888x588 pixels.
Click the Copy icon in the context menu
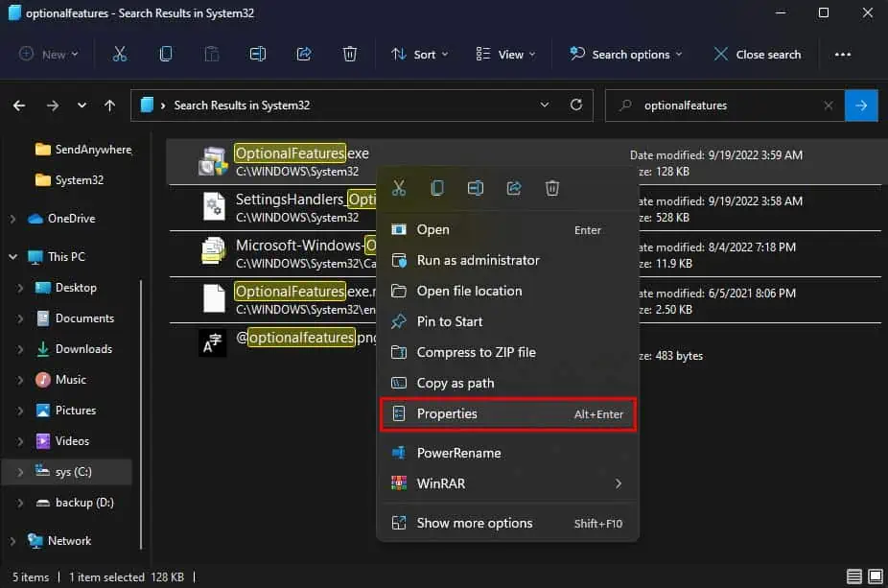[x=437, y=188]
